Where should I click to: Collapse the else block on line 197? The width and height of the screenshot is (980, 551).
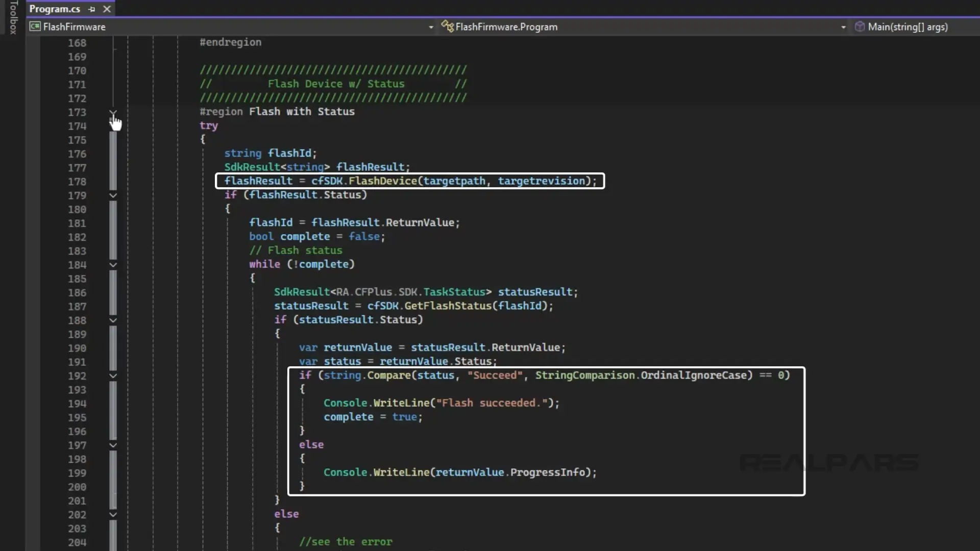113,445
